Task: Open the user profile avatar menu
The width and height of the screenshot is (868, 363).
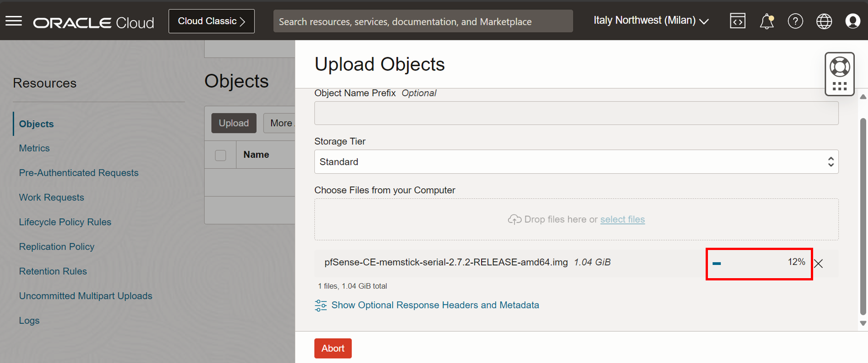Action: 853,21
